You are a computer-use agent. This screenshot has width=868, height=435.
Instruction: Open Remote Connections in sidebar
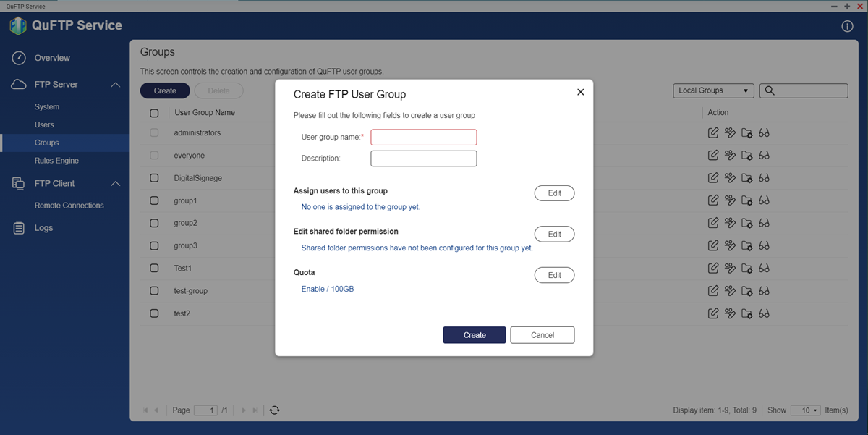point(69,206)
